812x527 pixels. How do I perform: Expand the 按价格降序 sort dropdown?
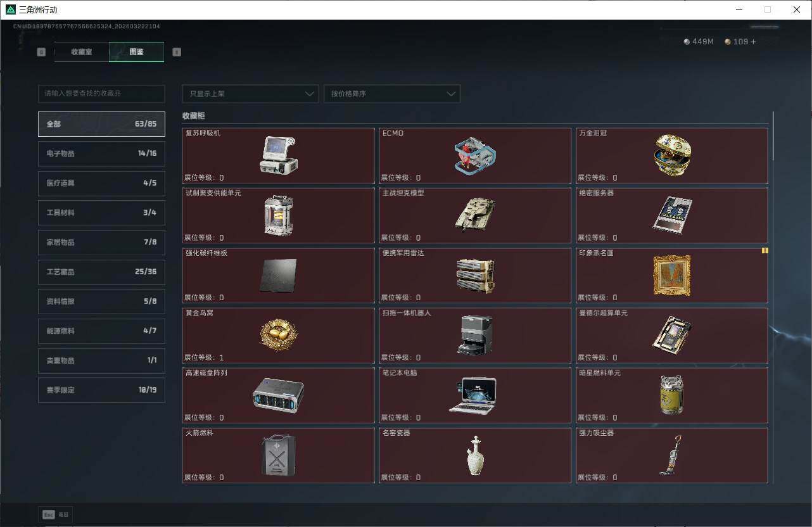pos(392,94)
